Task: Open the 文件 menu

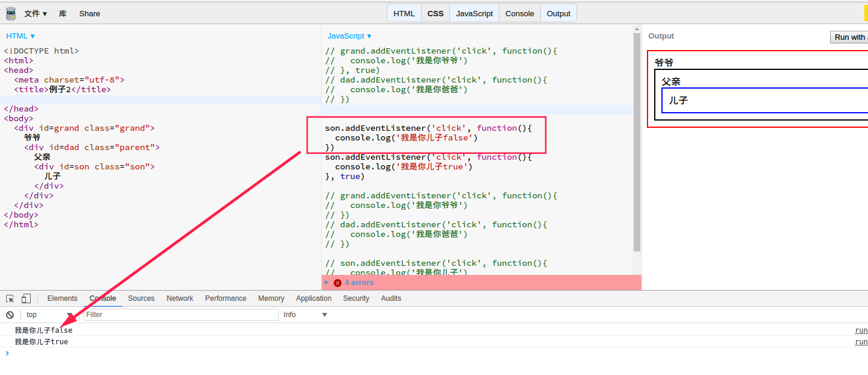Action: click(x=36, y=13)
